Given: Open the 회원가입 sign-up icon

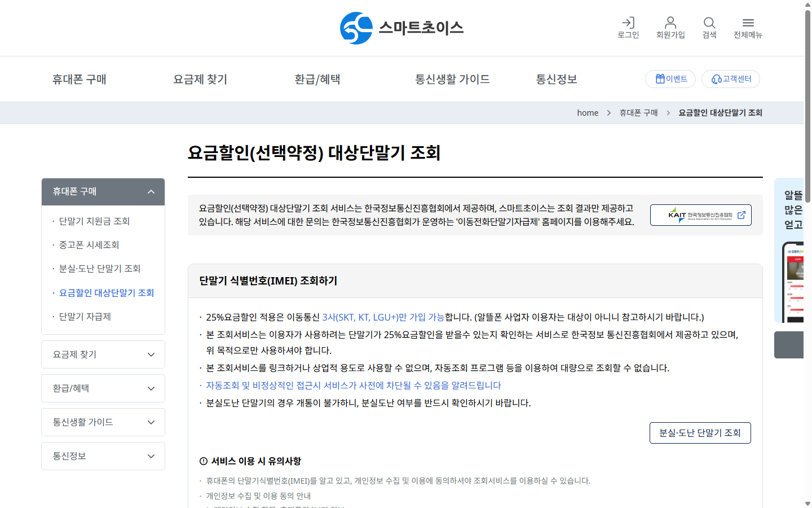Looking at the screenshot, I should point(670,28).
